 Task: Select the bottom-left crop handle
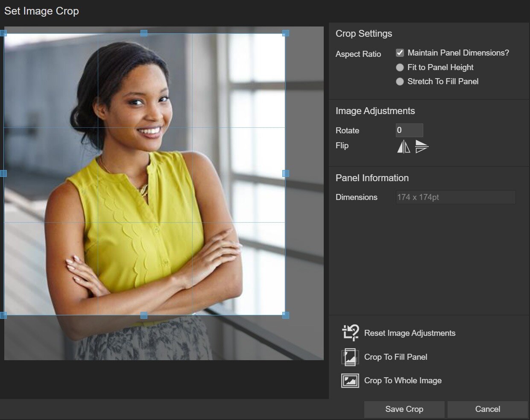(3, 315)
